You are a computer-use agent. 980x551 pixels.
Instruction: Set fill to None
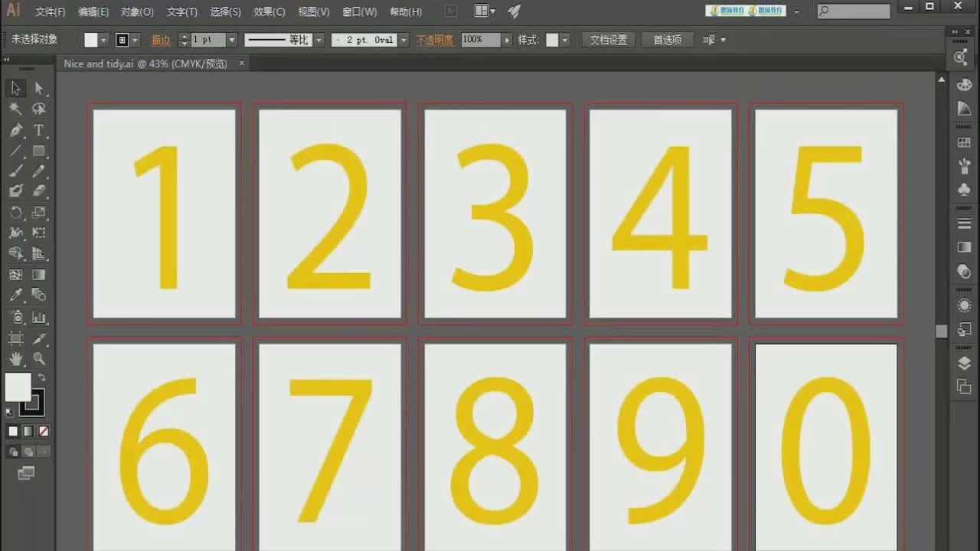[44, 432]
